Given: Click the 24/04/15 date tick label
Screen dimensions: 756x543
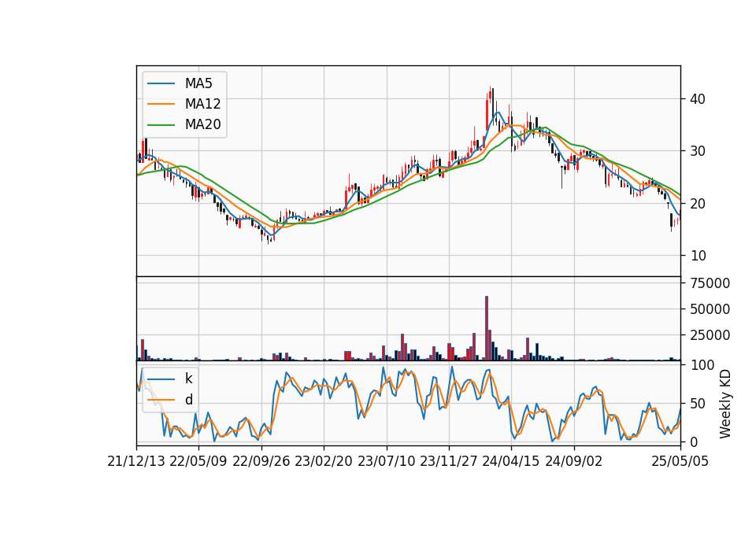Looking at the screenshot, I should 511,462.
